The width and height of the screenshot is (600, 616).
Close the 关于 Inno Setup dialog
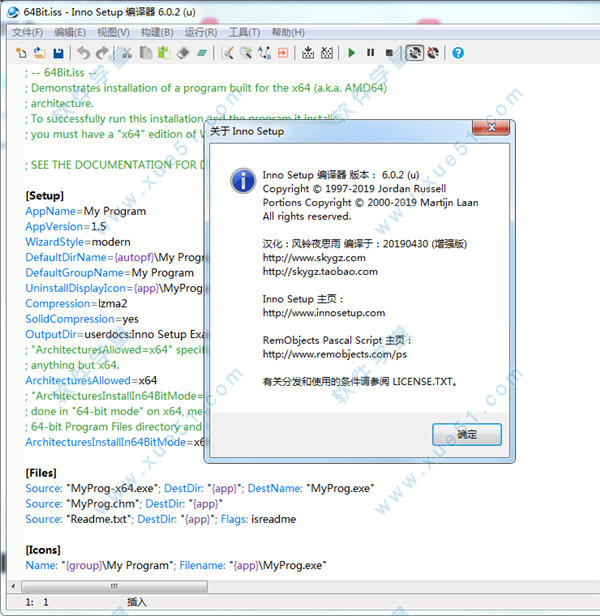click(491, 127)
